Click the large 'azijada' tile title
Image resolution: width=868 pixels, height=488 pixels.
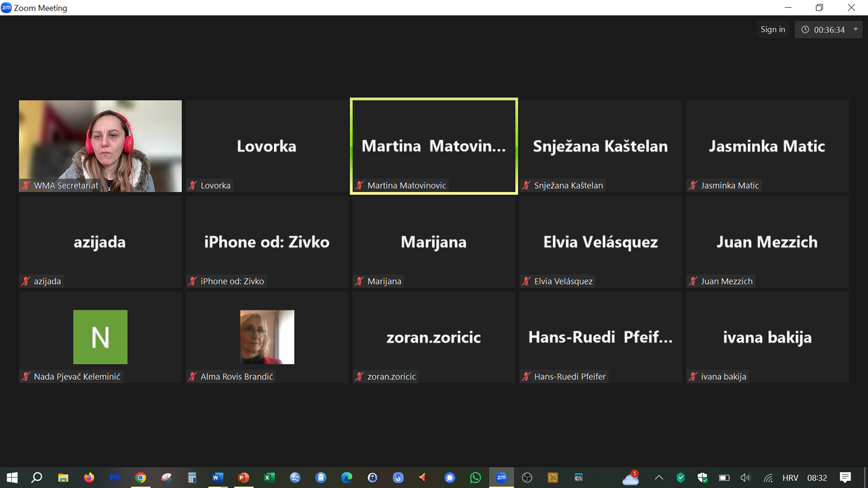pyautogui.click(x=100, y=242)
